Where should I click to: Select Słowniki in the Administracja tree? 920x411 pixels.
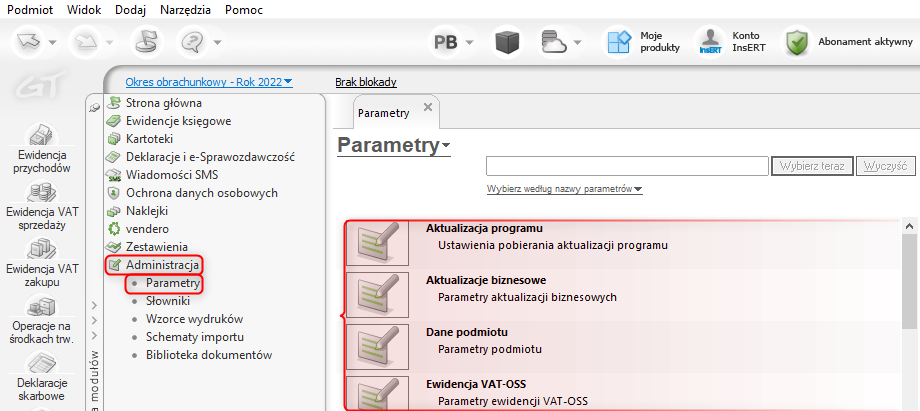pos(167,301)
